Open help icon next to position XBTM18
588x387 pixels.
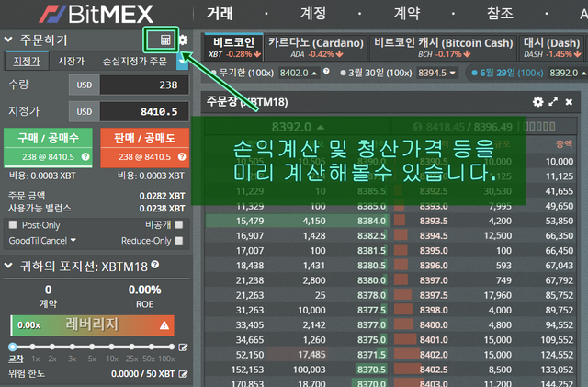point(155,265)
